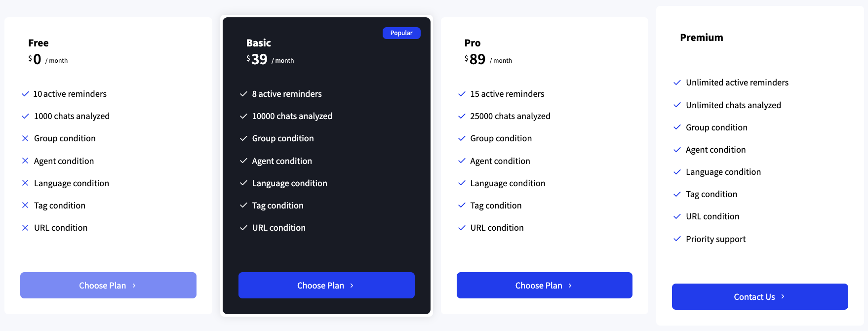Click the checkmark beside 10 active reminders
868x331 pixels.
pos(25,94)
